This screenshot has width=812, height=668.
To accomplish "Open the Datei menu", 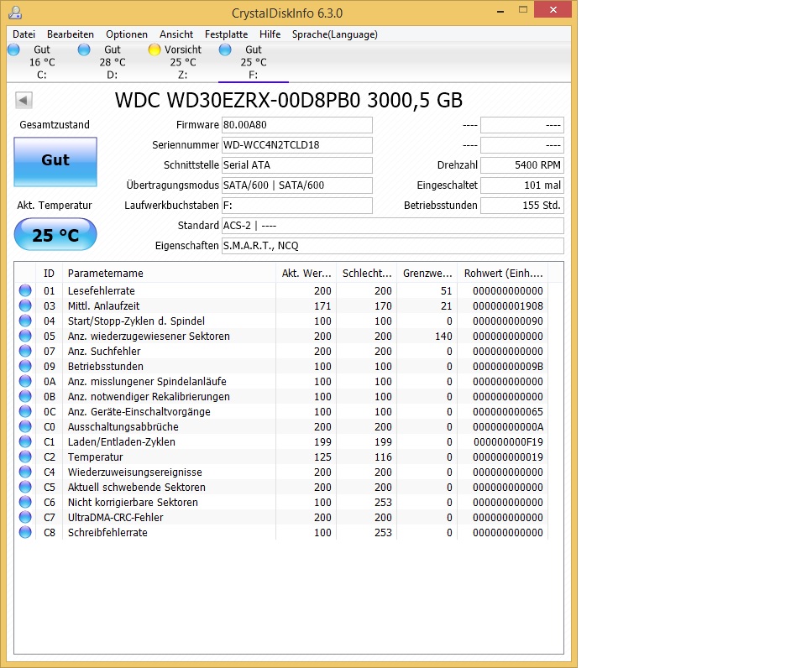I will 24,34.
